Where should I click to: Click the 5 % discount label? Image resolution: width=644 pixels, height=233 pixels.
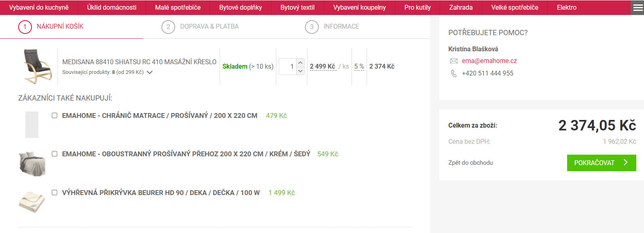point(359,67)
